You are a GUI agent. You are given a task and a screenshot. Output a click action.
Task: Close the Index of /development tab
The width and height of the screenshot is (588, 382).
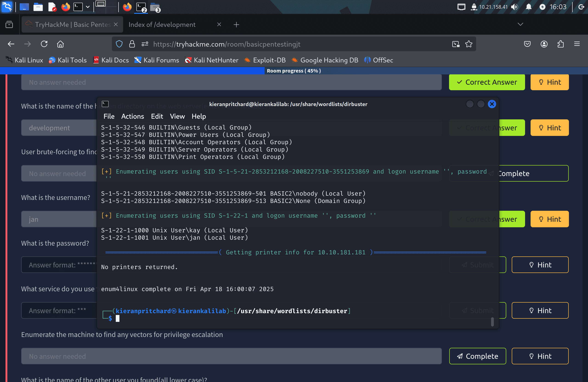coord(219,24)
